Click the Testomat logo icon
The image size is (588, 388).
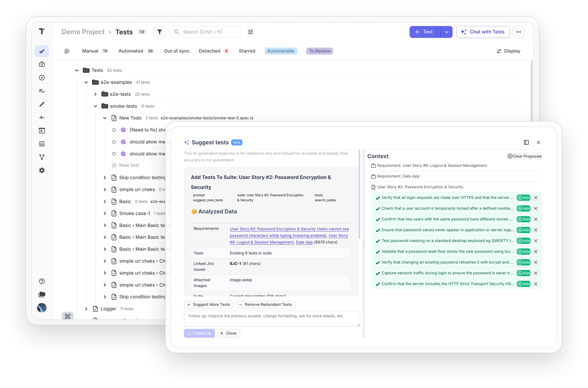pos(42,31)
